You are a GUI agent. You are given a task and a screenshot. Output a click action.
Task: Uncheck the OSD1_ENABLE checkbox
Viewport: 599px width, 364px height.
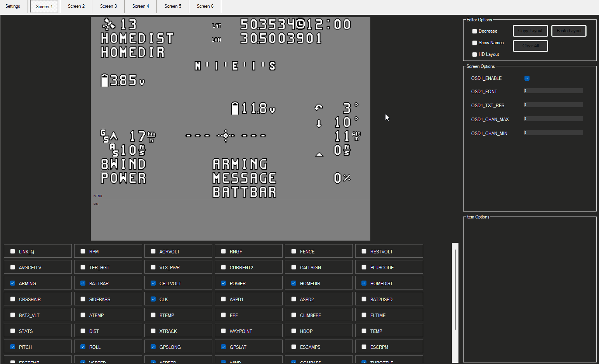point(527,78)
